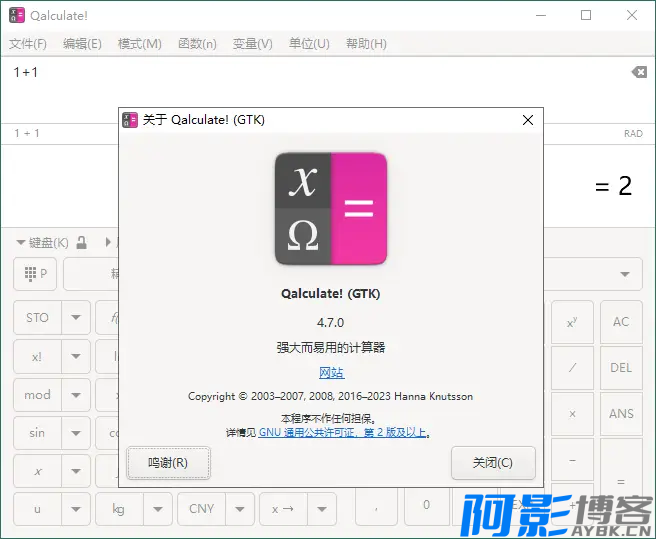Open the 编辑(E) menu
The height and width of the screenshot is (539, 656).
click(x=82, y=44)
